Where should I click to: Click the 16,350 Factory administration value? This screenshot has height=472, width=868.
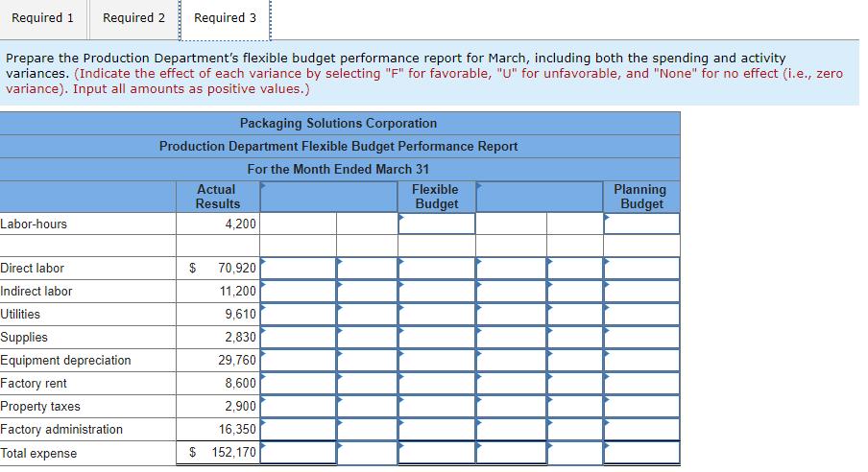[237, 430]
